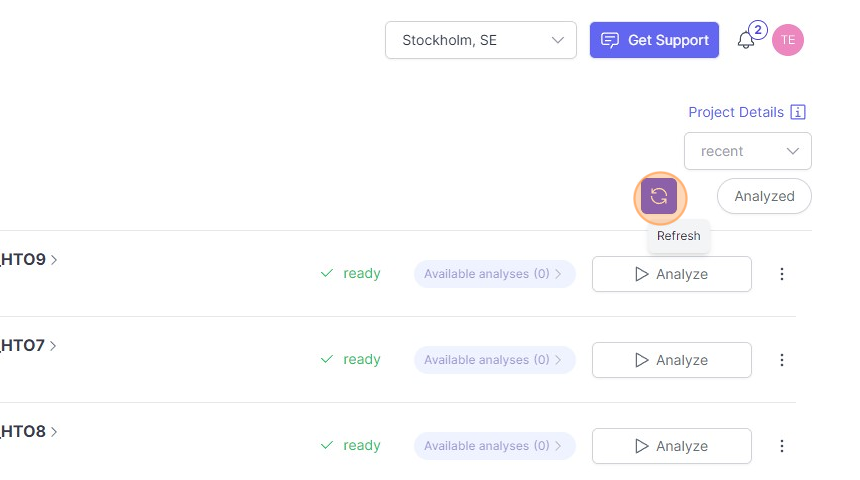
Task: Expand the HTO7 item chevron
Action: [x=54, y=346]
